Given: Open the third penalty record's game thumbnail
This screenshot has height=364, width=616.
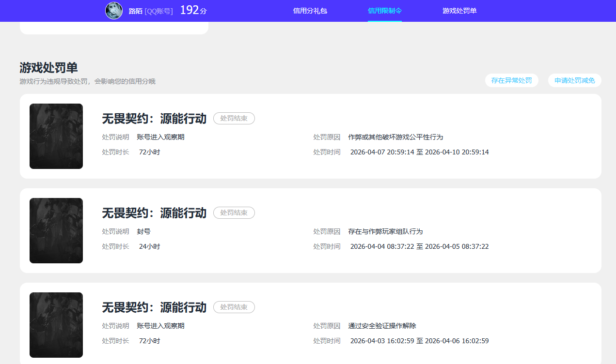Looking at the screenshot, I should (56, 325).
